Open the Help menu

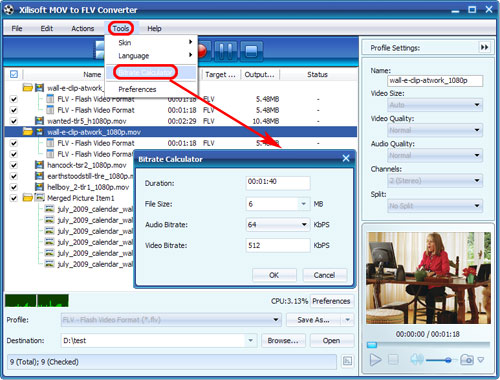[154, 28]
